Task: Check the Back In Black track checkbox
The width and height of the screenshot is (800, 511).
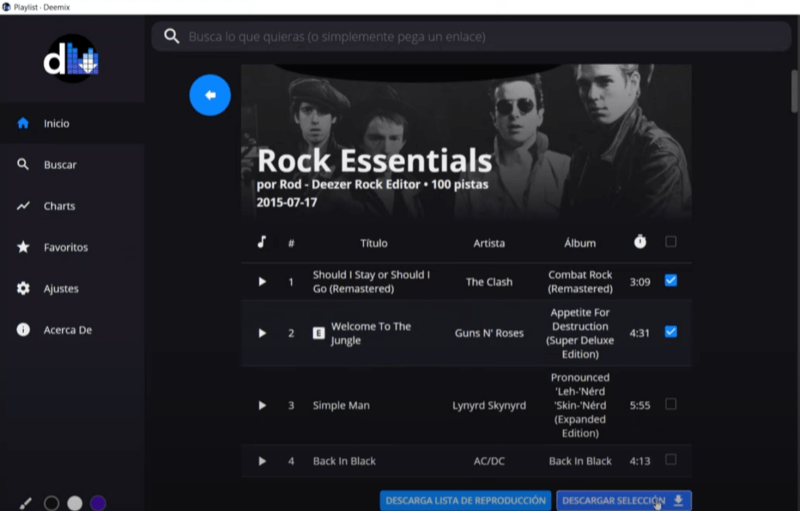Action: point(671,460)
